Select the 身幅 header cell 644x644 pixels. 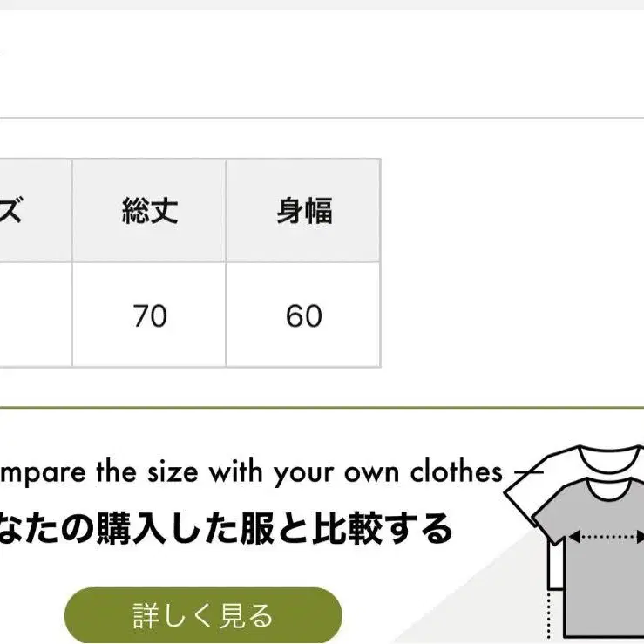click(303, 211)
